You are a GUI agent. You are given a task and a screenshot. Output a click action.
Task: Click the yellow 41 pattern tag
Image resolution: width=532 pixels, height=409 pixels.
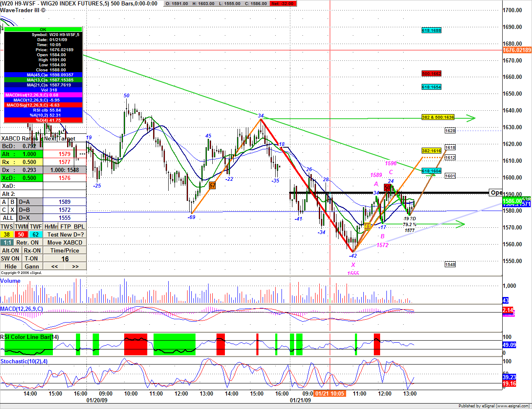click(x=367, y=226)
